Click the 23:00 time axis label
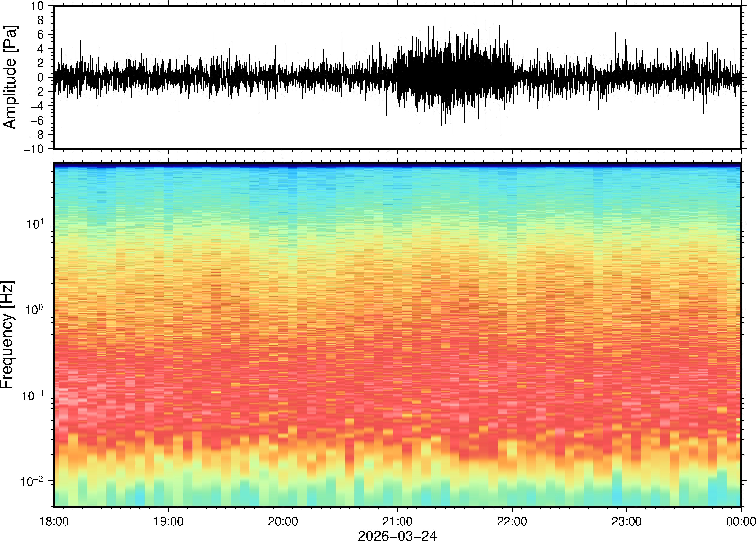 click(x=626, y=521)
